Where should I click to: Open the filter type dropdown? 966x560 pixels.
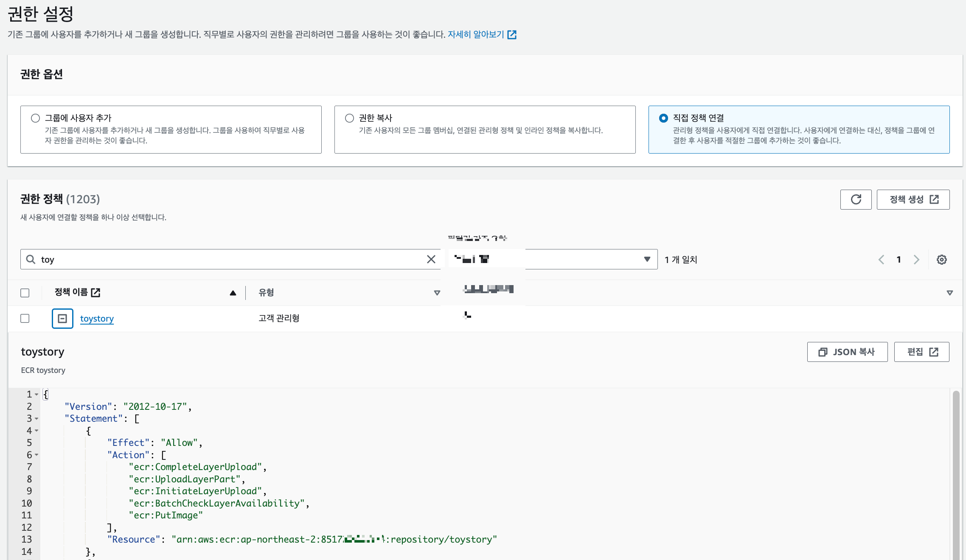tap(646, 259)
